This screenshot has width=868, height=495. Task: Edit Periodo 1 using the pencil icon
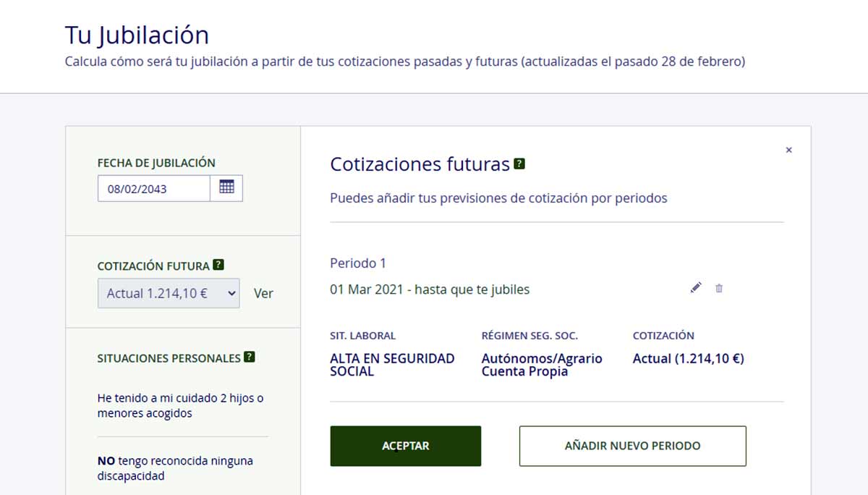696,287
